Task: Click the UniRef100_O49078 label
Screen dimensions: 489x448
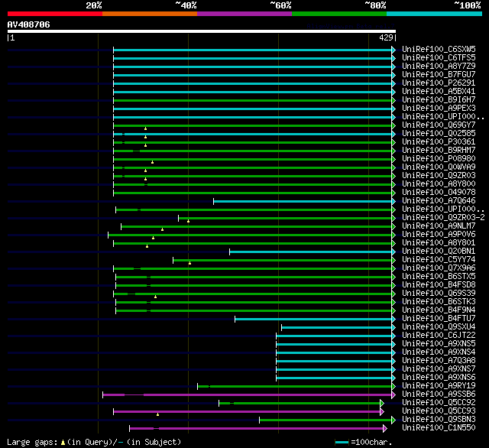Action: coord(439,193)
